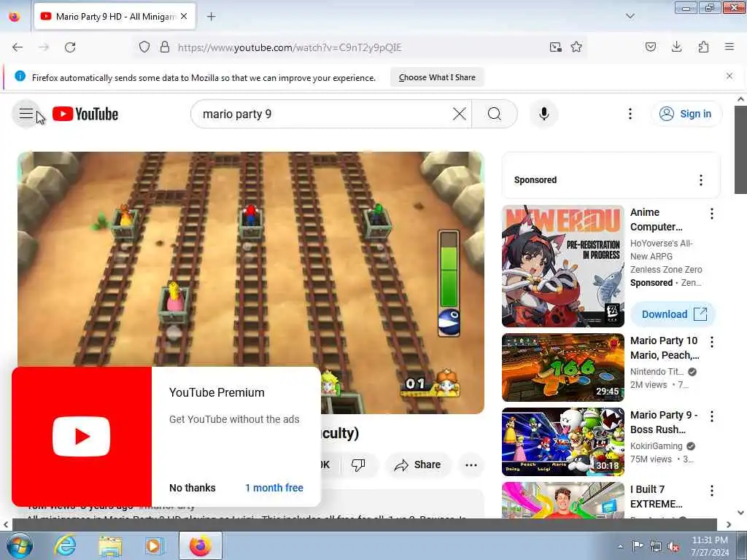Open options for Anime Computer ad
This screenshot has width=747, height=560.
click(712, 214)
